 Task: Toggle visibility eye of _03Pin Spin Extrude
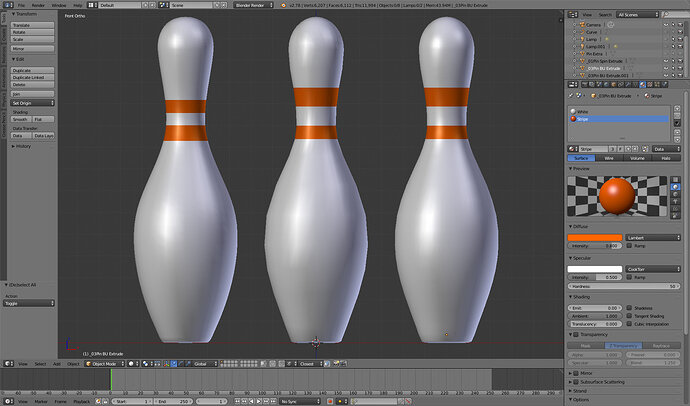(666, 61)
